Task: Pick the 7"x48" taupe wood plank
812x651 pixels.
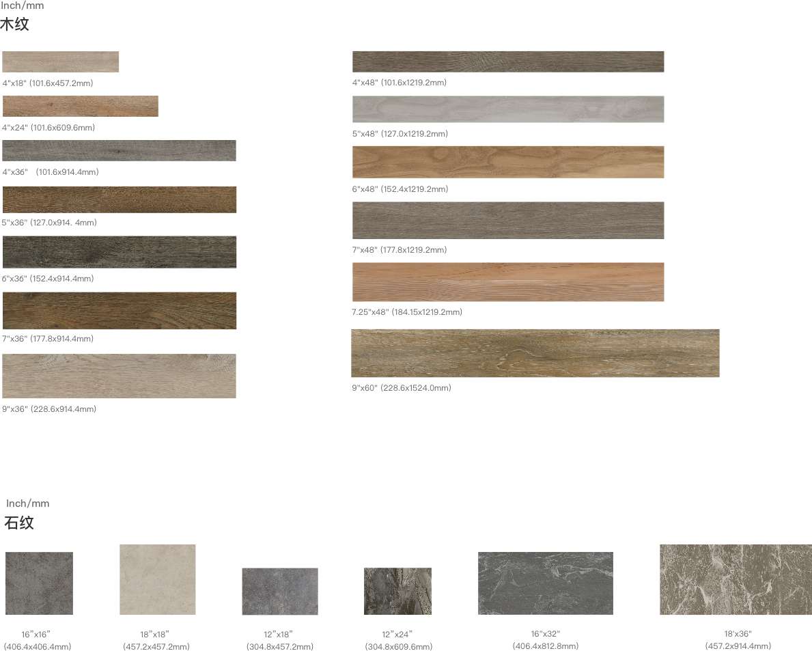Action: pos(508,220)
